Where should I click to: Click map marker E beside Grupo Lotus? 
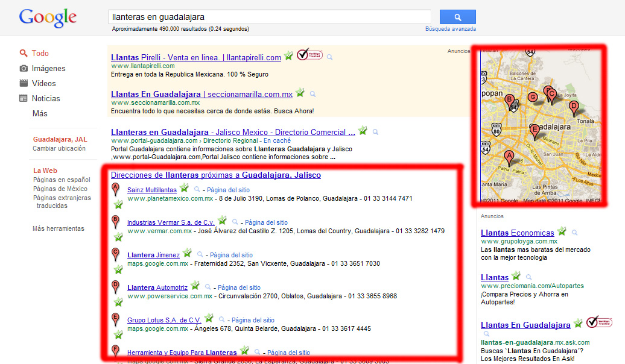[115, 319]
